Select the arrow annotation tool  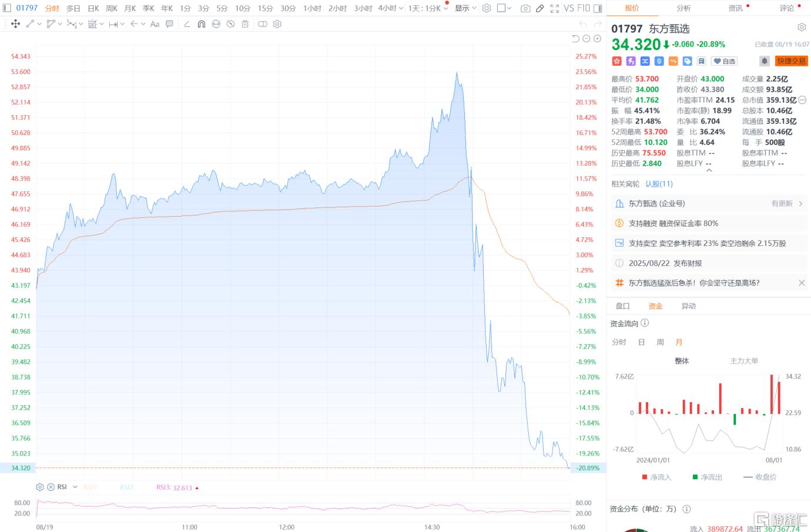click(x=134, y=24)
